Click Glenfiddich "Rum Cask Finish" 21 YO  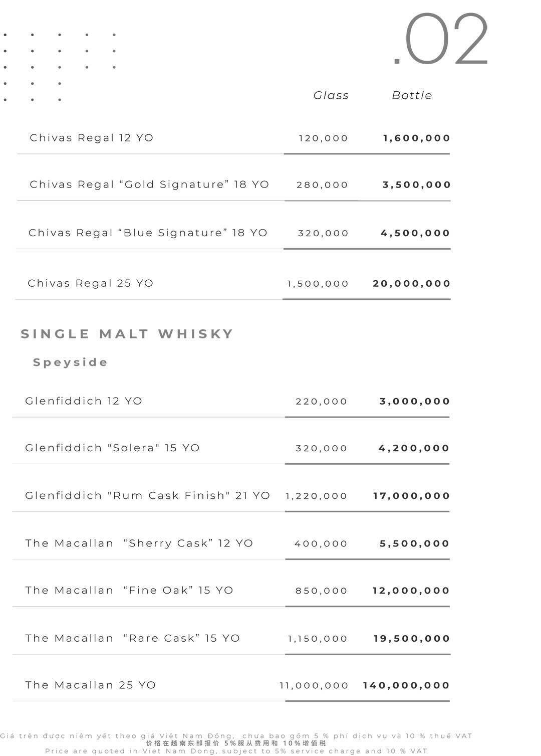click(x=147, y=496)
